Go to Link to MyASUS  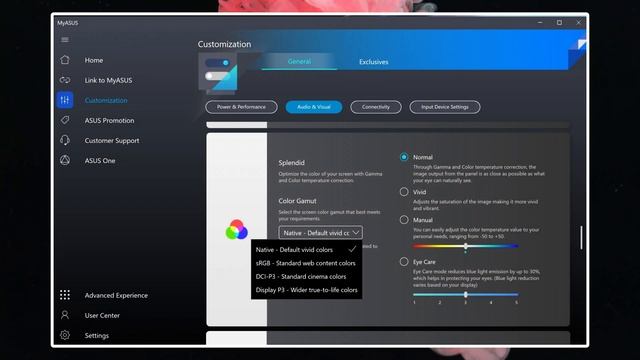[108, 80]
